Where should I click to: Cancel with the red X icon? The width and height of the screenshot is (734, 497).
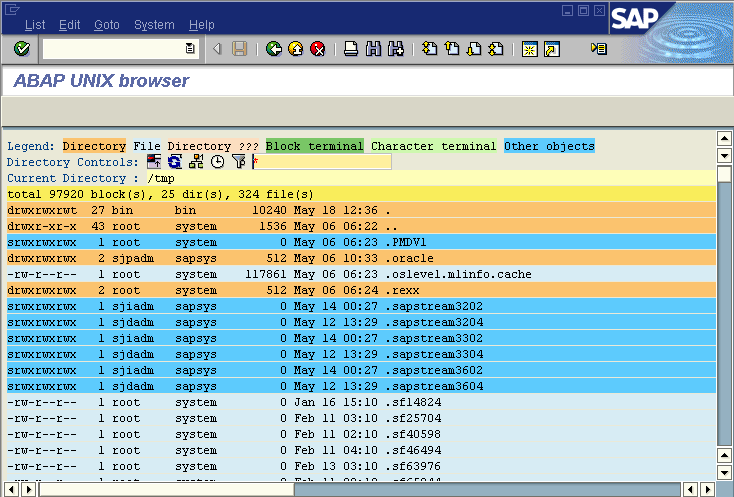tap(317, 49)
